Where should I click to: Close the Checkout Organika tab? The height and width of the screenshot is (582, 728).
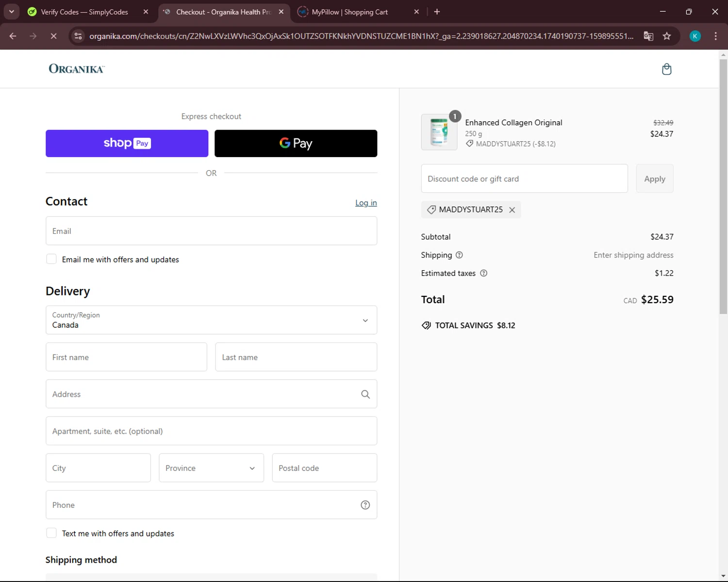click(x=281, y=12)
